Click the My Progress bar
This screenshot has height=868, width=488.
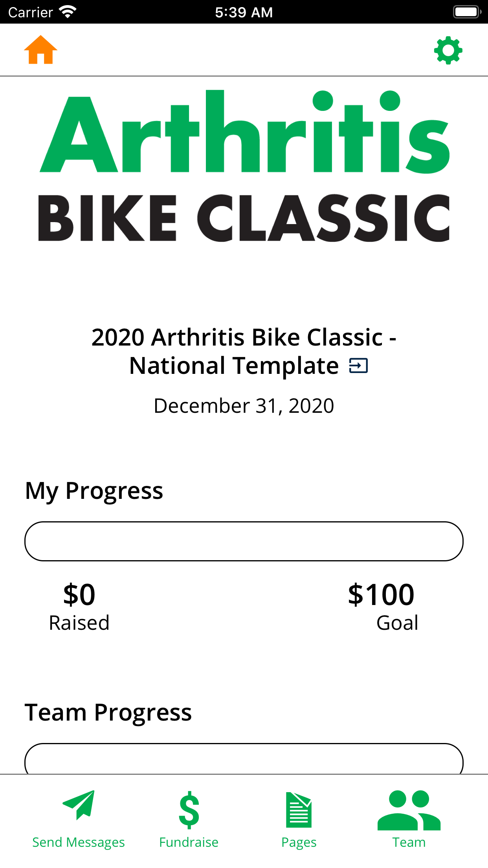[244, 541]
